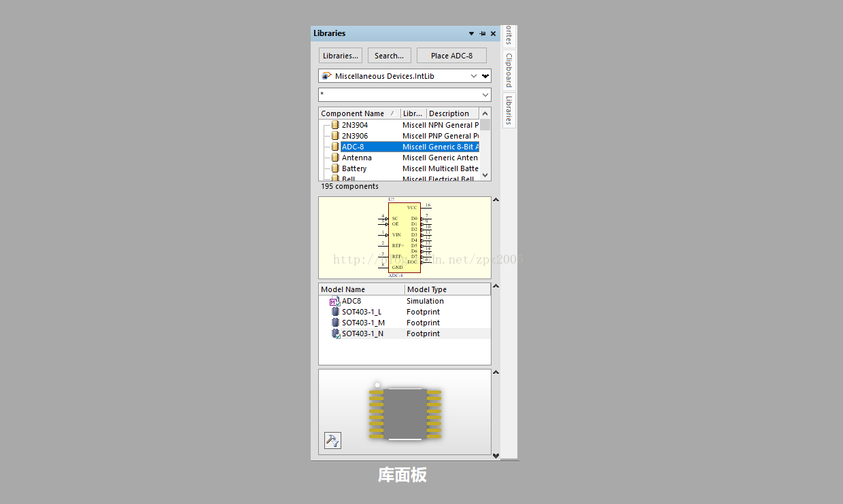
Task: Switch to the Clipboard side tab
Action: (x=509, y=70)
